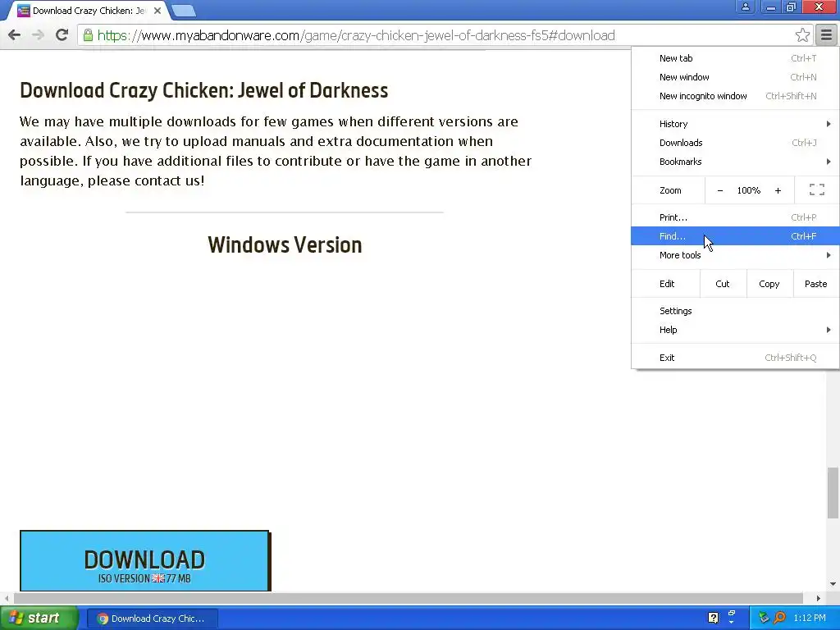
Task: Choose Exit to quit Chrome
Action: 735,358
